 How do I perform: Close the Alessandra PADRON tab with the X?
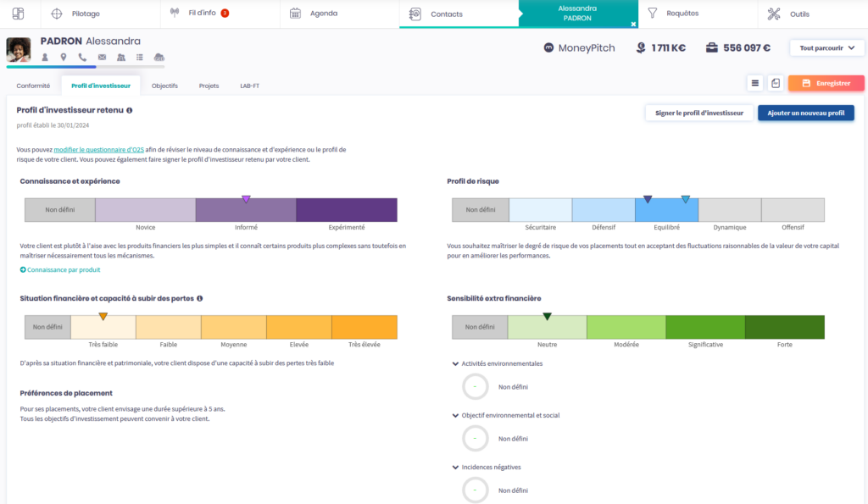click(x=633, y=24)
